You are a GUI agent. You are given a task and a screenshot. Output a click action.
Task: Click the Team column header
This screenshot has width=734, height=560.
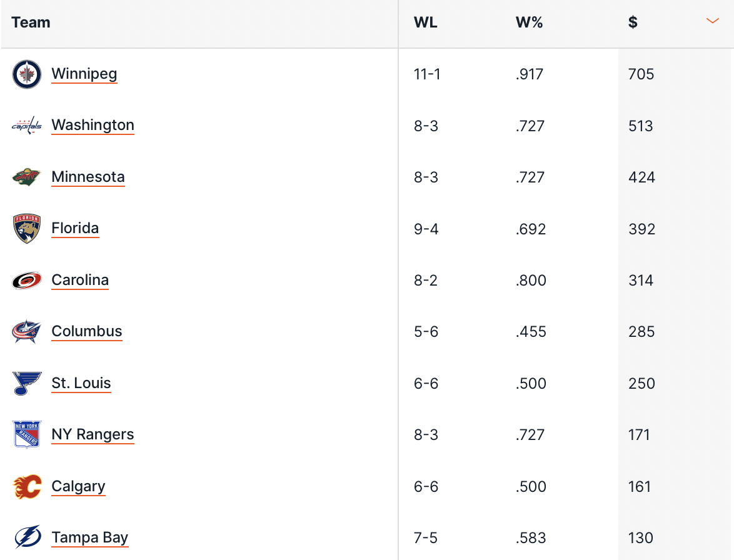(31, 22)
